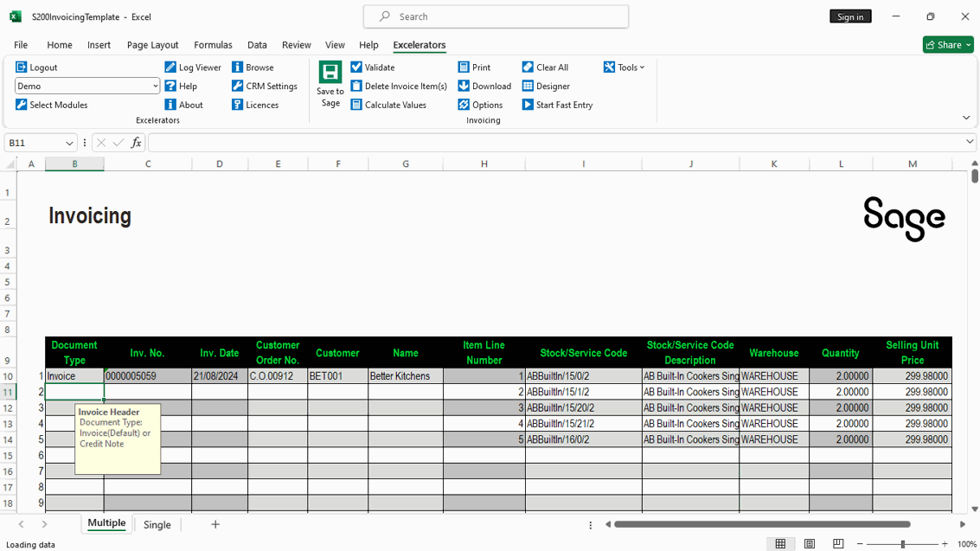Click in the formula bar input
980x551 pixels.
[x=556, y=143]
